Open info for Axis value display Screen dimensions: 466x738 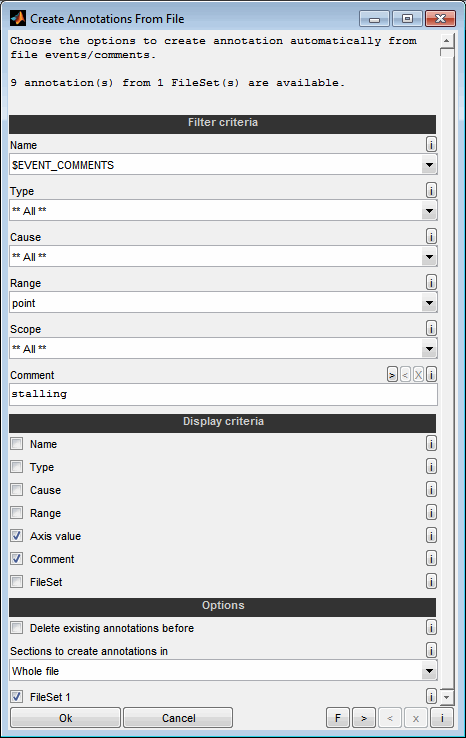[431, 536]
